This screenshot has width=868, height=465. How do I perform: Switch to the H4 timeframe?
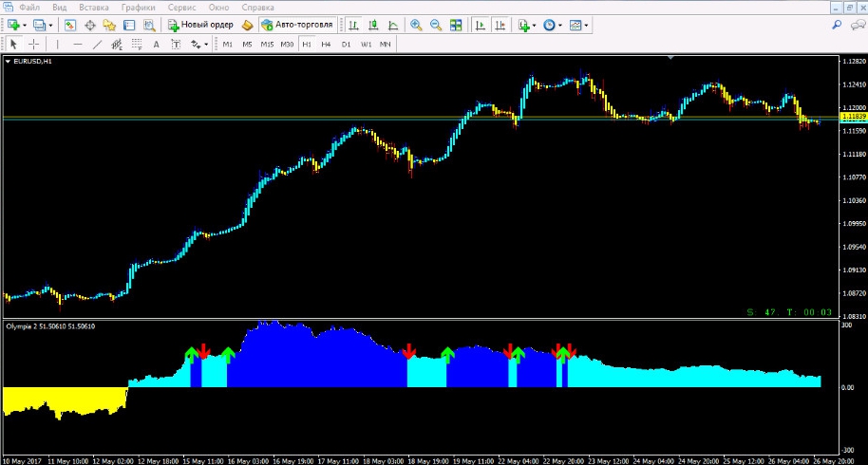tap(326, 44)
